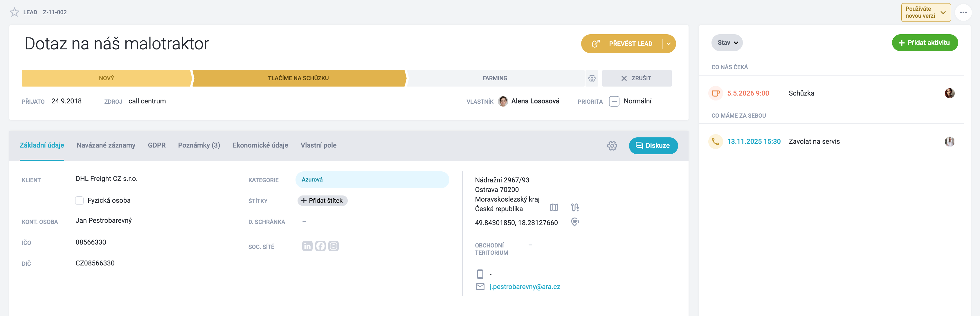The image size is (980, 316).
Task: Open tab settings gear next to Diskuze
Action: point(612,146)
